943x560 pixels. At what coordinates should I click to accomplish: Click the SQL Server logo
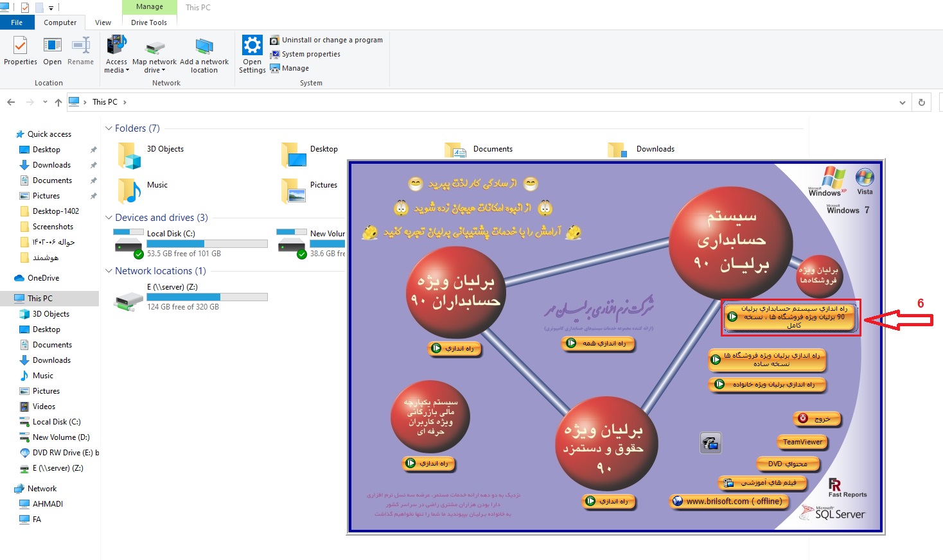(x=833, y=512)
